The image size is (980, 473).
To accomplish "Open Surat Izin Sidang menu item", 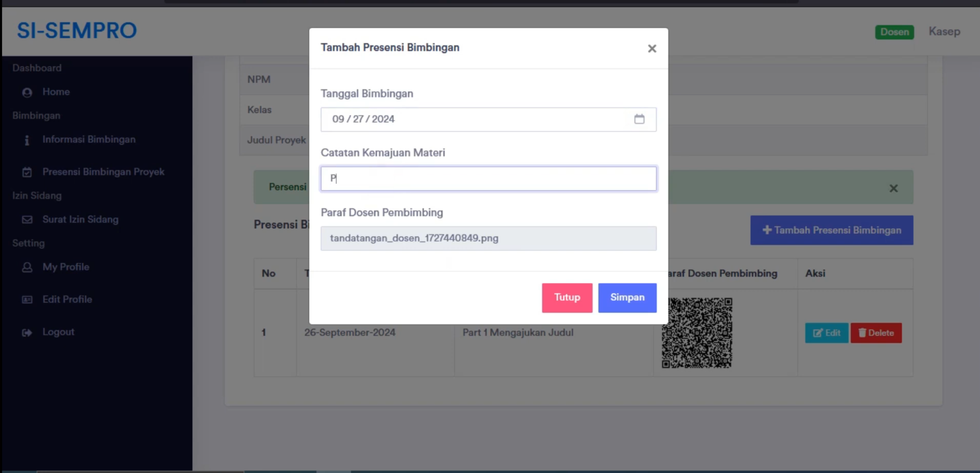I will pyautogui.click(x=80, y=219).
